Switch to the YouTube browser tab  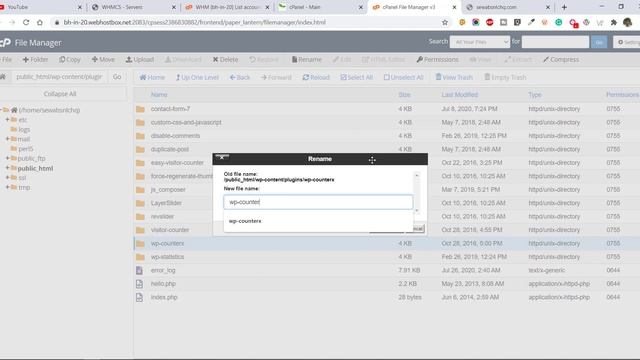click(x=41, y=7)
